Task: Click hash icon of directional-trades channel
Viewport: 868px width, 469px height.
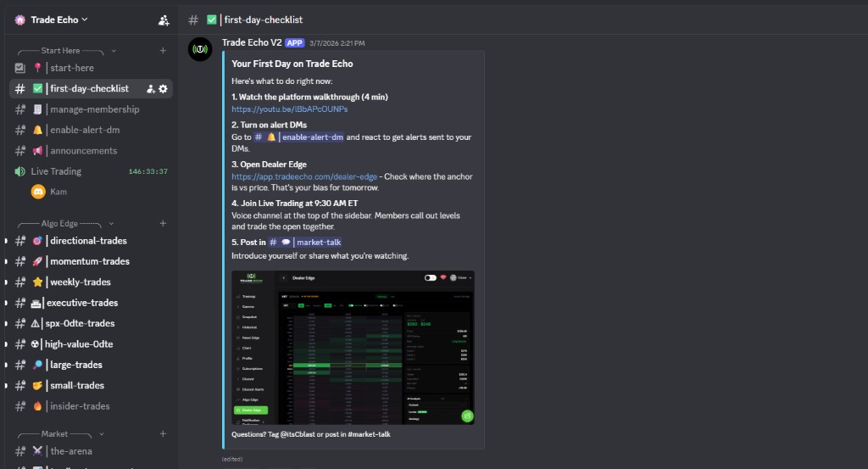Action: pos(20,240)
